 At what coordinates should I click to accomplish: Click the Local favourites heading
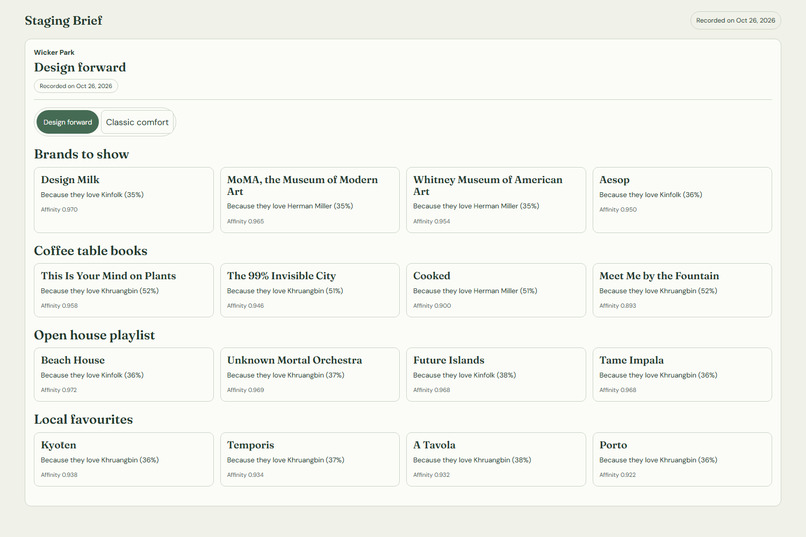coord(83,419)
